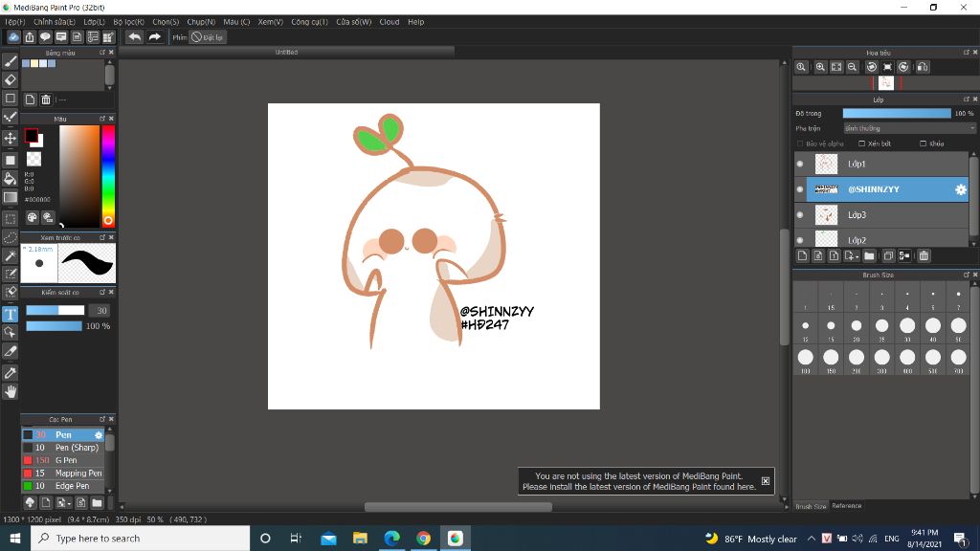
Task: Check the Khóa lock checkbox
Action: tap(924, 143)
